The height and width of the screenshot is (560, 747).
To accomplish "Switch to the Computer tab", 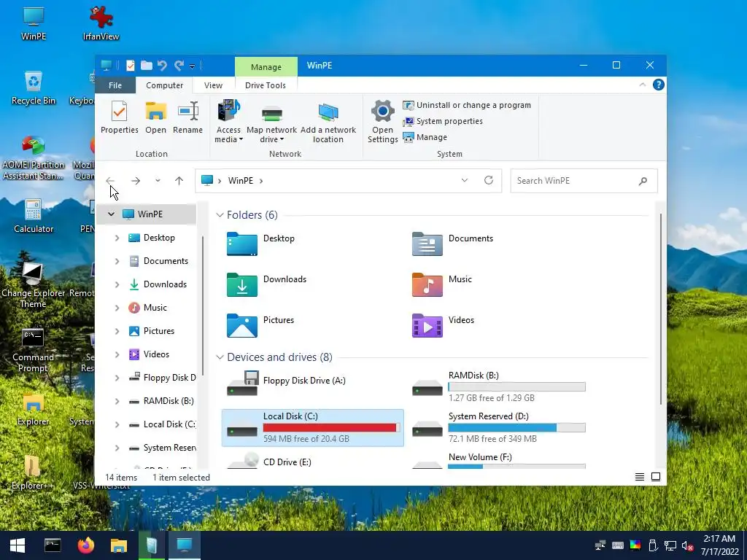I will (x=164, y=85).
